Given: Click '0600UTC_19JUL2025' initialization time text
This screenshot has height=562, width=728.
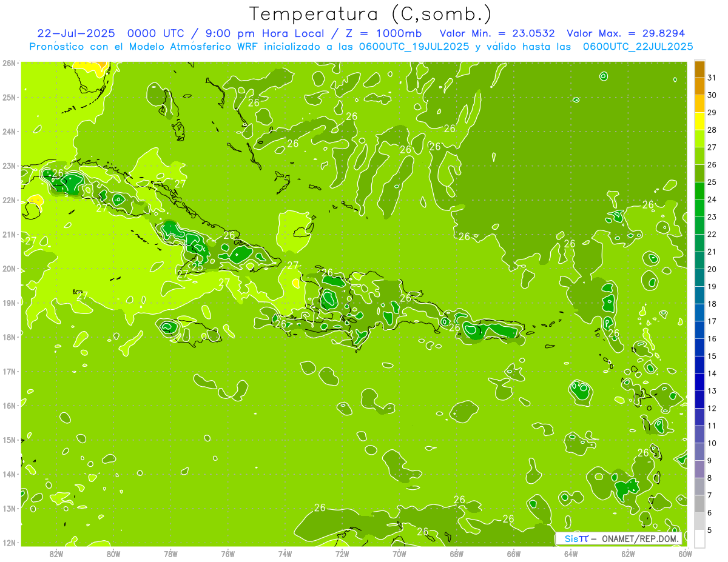Looking at the screenshot, I should point(413,47).
